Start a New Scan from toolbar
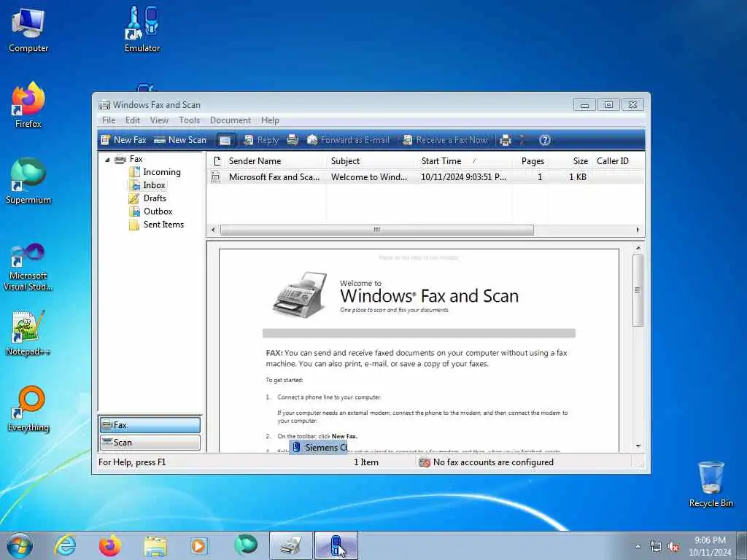The width and height of the screenshot is (747, 560). click(x=180, y=140)
